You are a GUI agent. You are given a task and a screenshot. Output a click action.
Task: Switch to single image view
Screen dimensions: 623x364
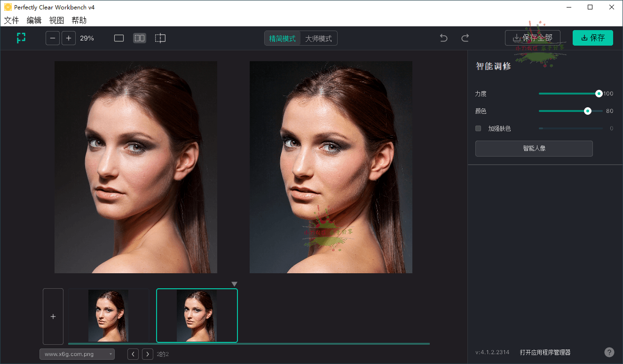click(x=119, y=38)
